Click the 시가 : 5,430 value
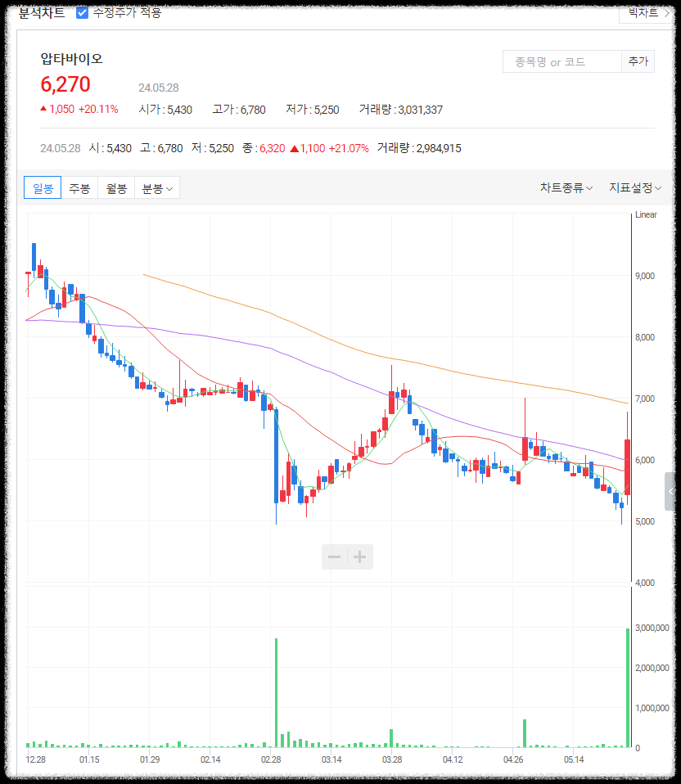This screenshot has height=784, width=681. coord(165,110)
